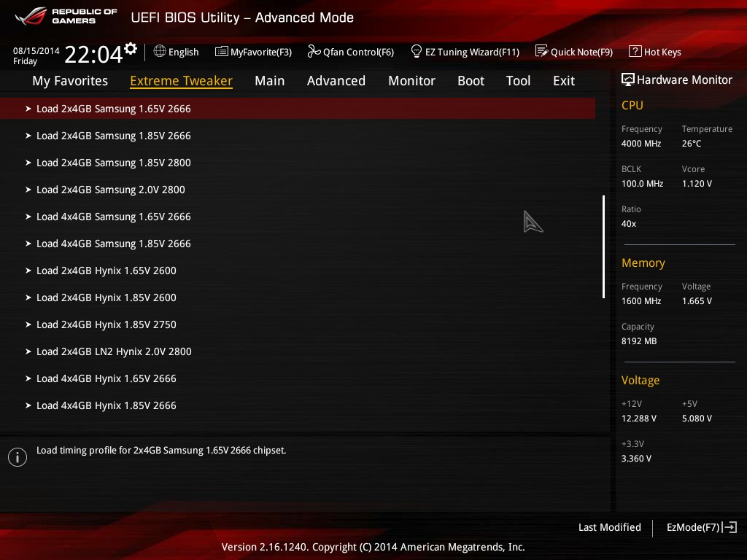
Task: Click the Hot Keys question mark icon
Action: 635,51
